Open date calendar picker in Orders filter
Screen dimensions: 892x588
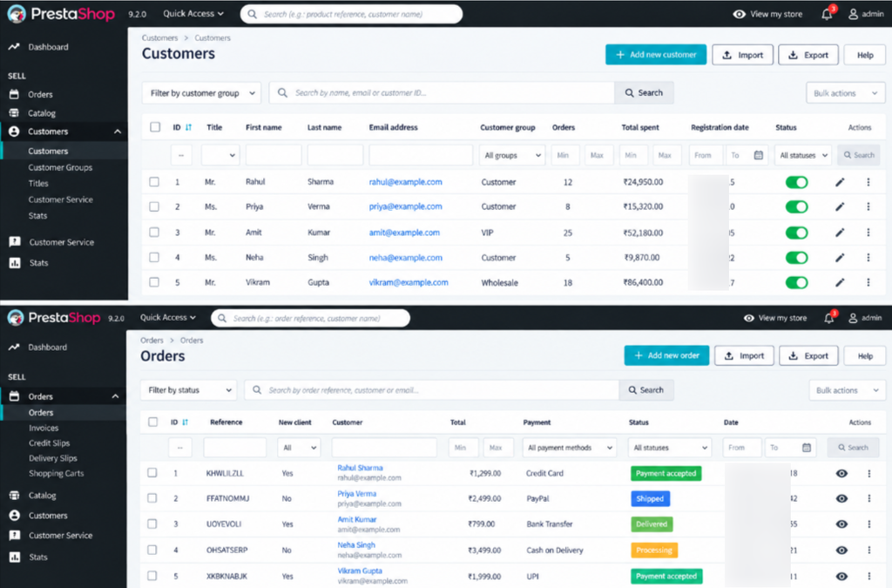(x=806, y=448)
